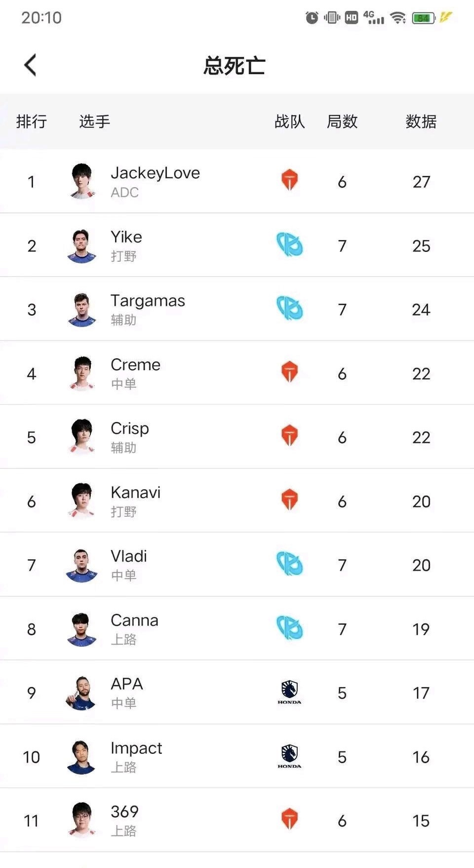The height and width of the screenshot is (868, 474).
Task: Tap JackeyLove's TES team logo
Action: [x=289, y=180]
